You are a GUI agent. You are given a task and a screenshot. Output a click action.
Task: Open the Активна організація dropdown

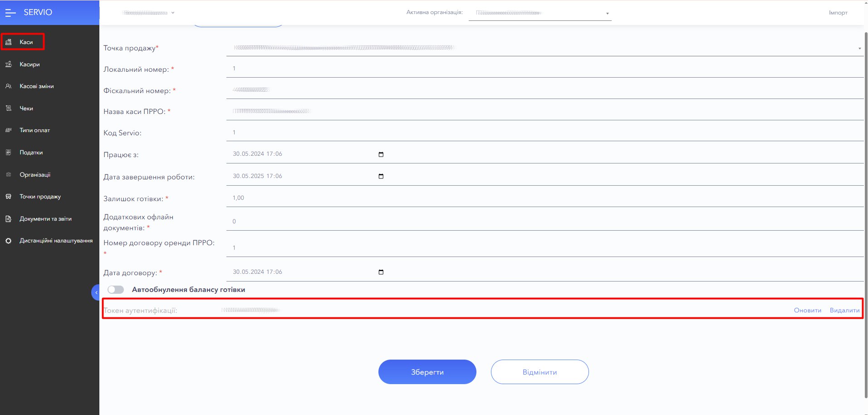click(x=607, y=14)
